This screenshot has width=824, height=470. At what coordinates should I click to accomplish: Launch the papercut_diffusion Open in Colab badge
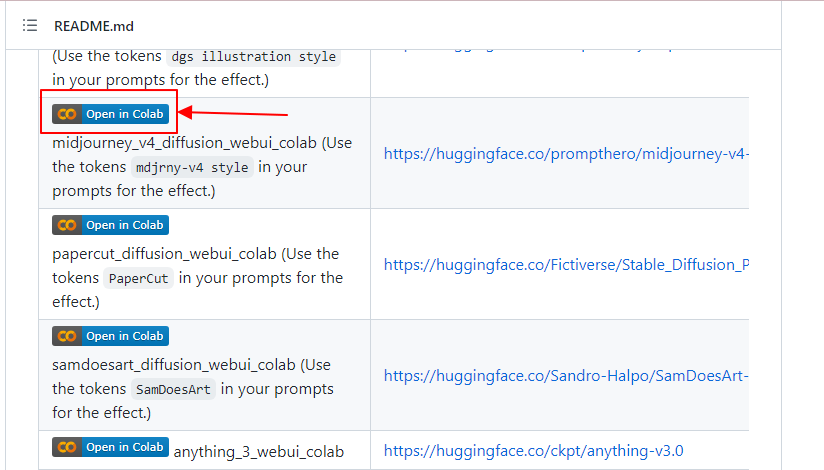point(110,225)
